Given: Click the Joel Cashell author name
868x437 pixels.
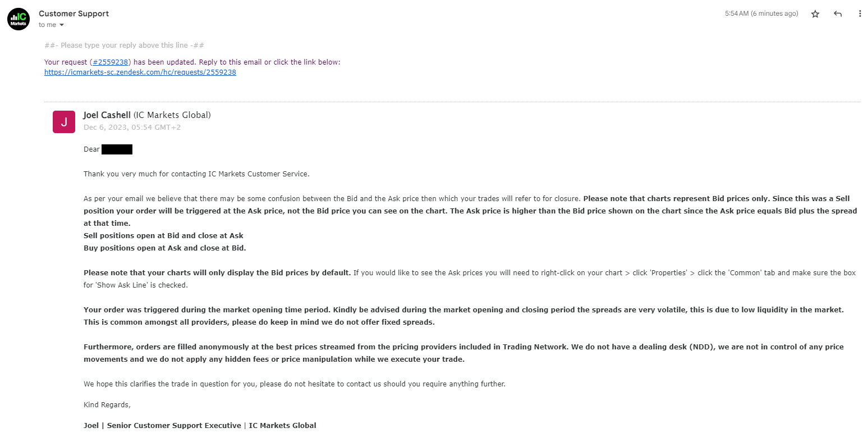Looking at the screenshot, I should pyautogui.click(x=107, y=115).
